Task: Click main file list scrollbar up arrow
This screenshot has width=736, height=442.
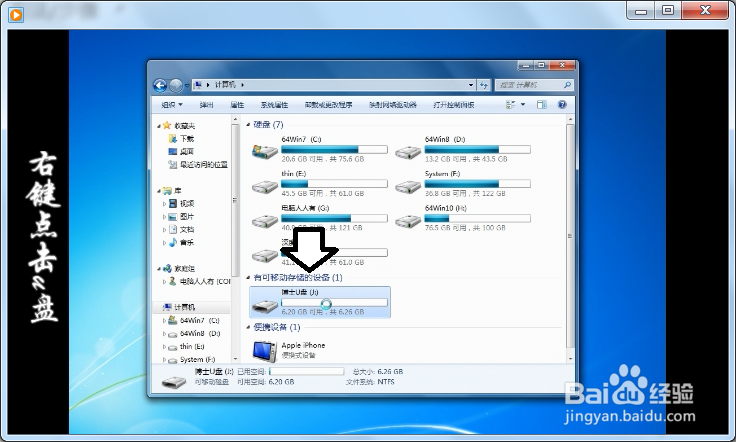Action: click(570, 120)
